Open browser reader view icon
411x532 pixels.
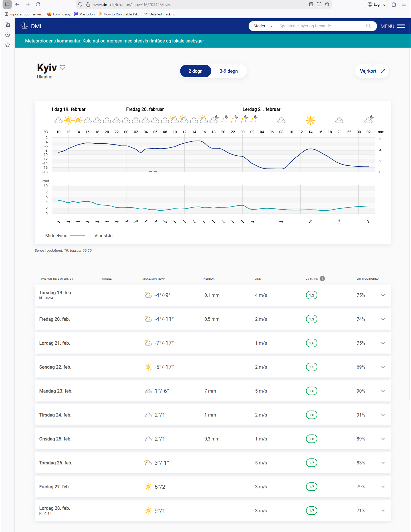[x=311, y=4]
